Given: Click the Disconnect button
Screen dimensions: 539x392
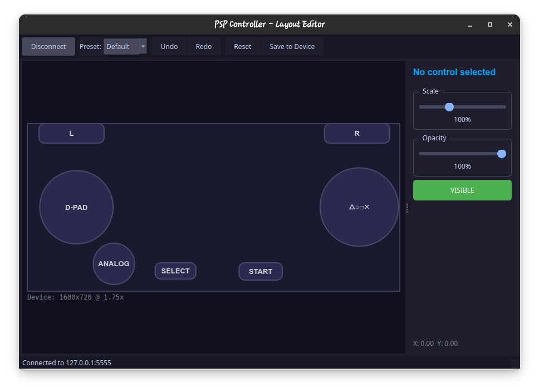Looking at the screenshot, I should click(48, 46).
